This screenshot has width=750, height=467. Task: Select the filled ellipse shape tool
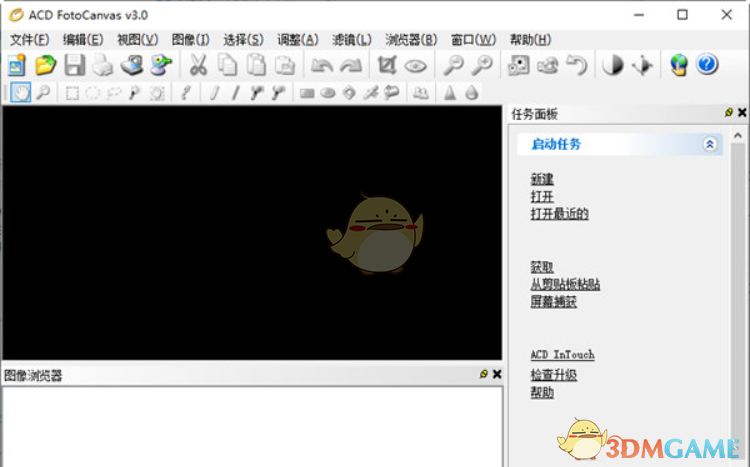tap(328, 93)
